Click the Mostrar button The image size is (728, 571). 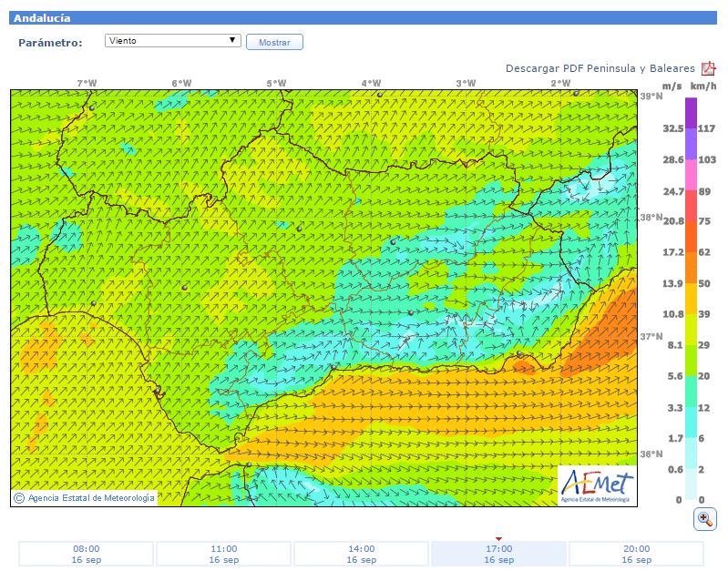[274, 42]
